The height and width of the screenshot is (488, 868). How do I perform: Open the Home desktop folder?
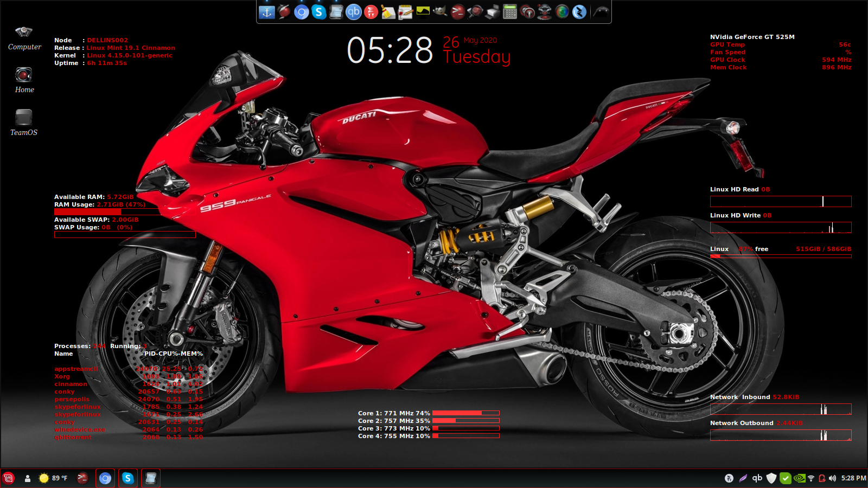pyautogui.click(x=24, y=80)
